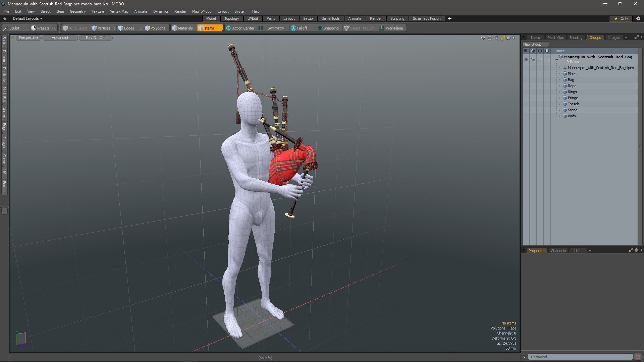The width and height of the screenshot is (644, 362).
Task: Toggle the second checkbox of Mannequin group row
Action: coord(547,59)
